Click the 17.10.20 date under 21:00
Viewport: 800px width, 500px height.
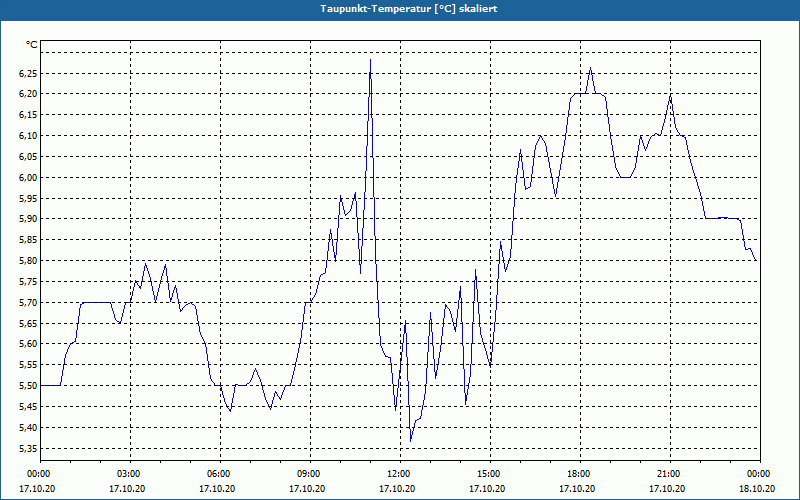[667, 488]
